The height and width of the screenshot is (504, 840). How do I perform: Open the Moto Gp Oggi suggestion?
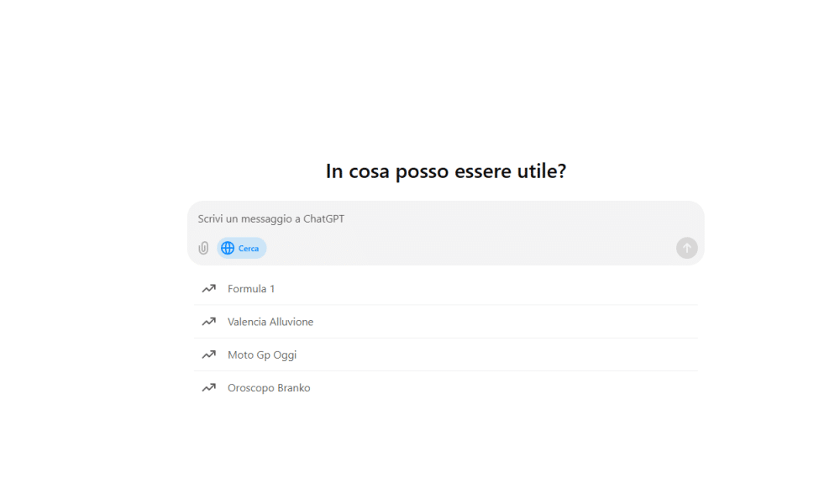[446, 354]
